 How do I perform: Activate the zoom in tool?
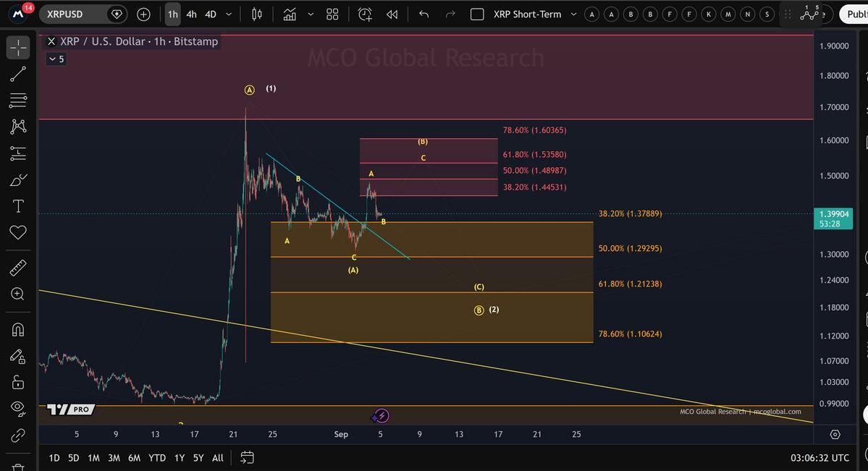pyautogui.click(x=17, y=294)
